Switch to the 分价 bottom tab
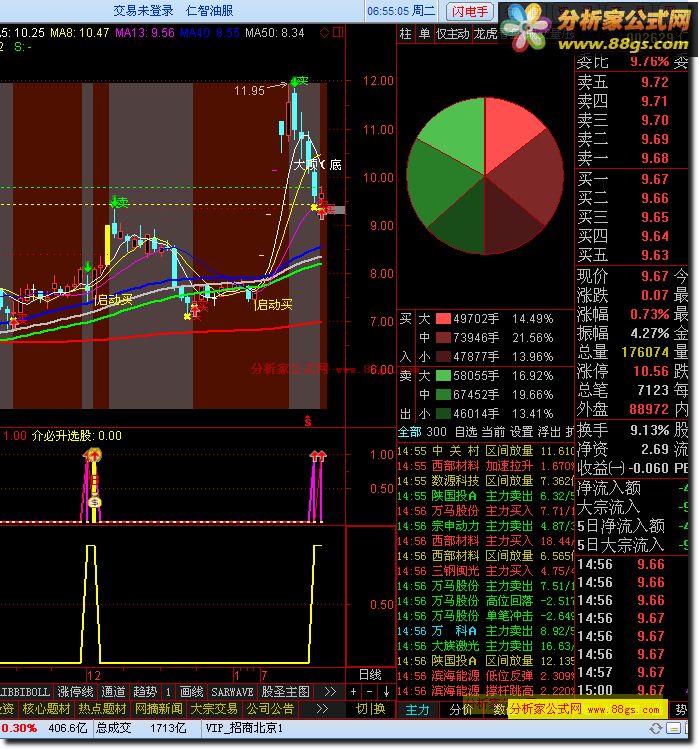The image size is (700, 750). 461,710
